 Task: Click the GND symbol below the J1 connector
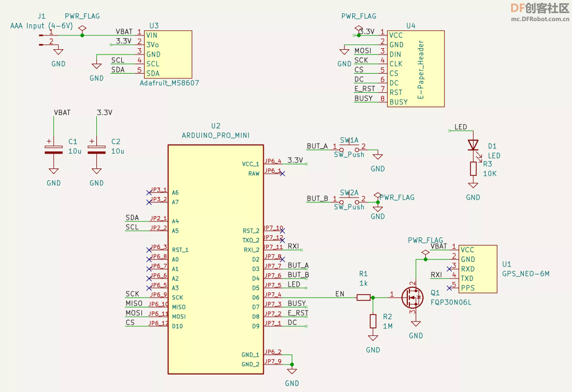58,52
